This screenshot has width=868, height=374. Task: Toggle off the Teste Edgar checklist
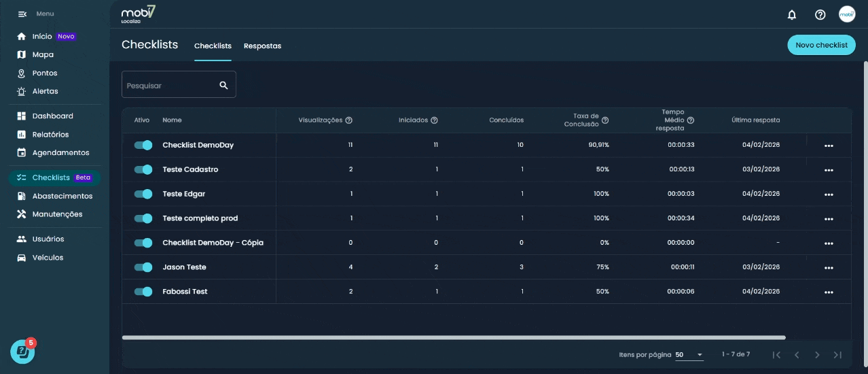point(143,194)
